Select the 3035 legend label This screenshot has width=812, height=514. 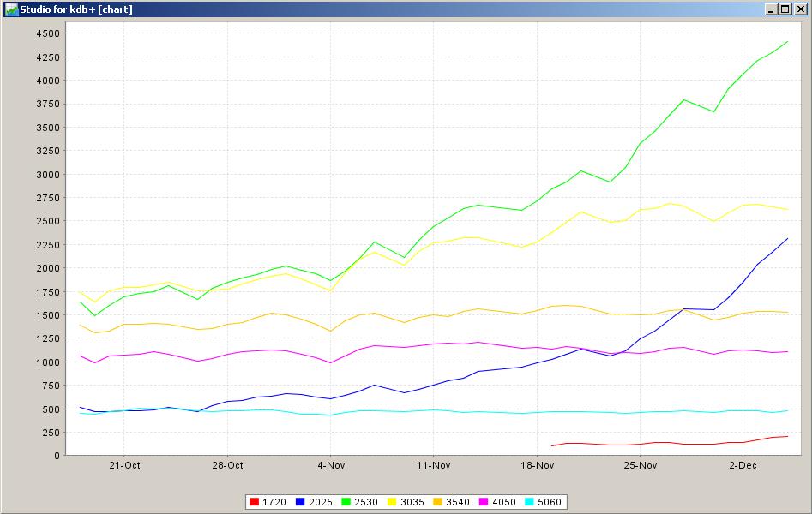[412, 502]
